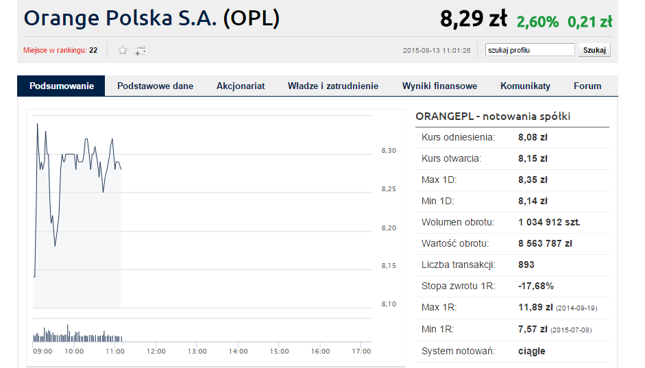Screen dimensions: 645x368
Task: Click the Orange Polska S.A. (OPL) title
Action: pyautogui.click(x=152, y=18)
